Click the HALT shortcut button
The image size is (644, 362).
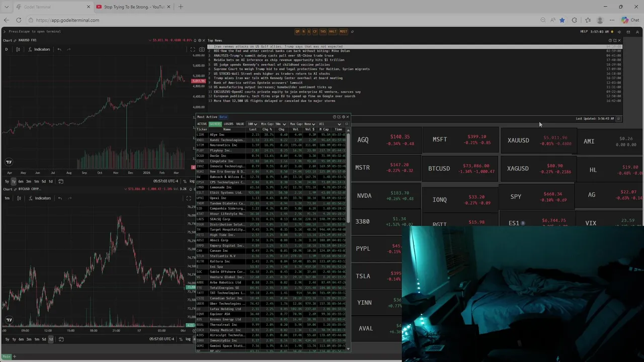333,32
